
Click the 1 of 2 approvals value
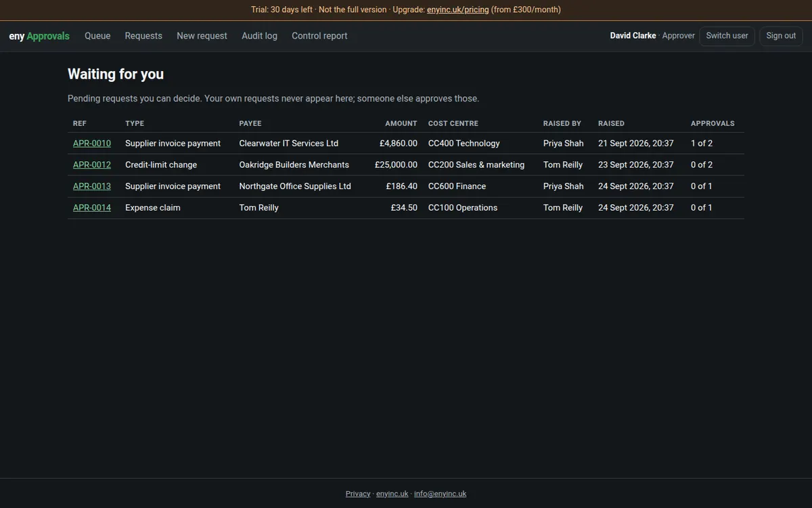702,144
